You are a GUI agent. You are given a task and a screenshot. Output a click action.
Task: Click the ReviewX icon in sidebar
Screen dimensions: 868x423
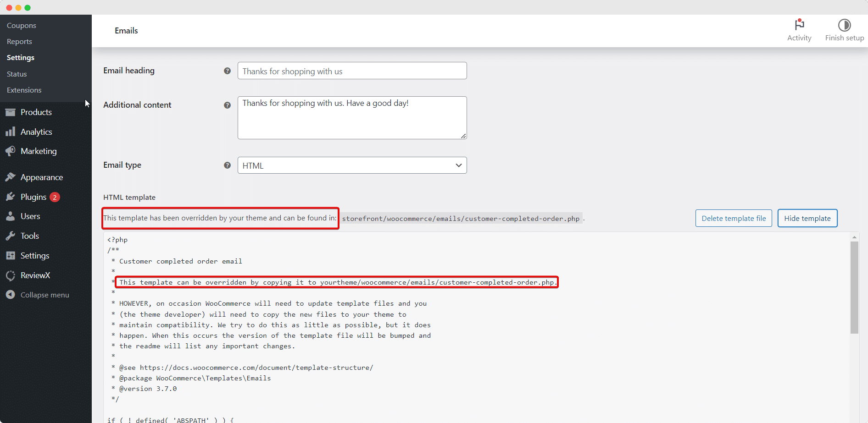coord(10,275)
